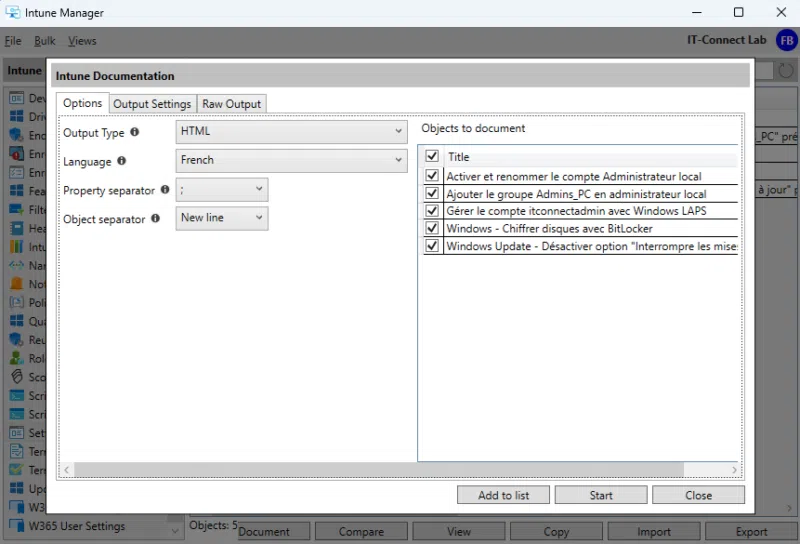Click the Start button
This screenshot has width=800, height=544.
coord(601,495)
